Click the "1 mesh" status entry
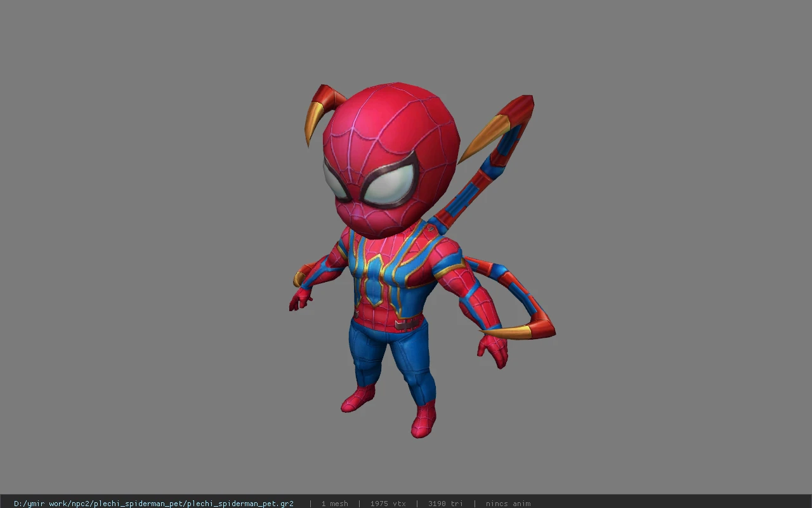Screen dimensions: 812x508 tap(334, 504)
